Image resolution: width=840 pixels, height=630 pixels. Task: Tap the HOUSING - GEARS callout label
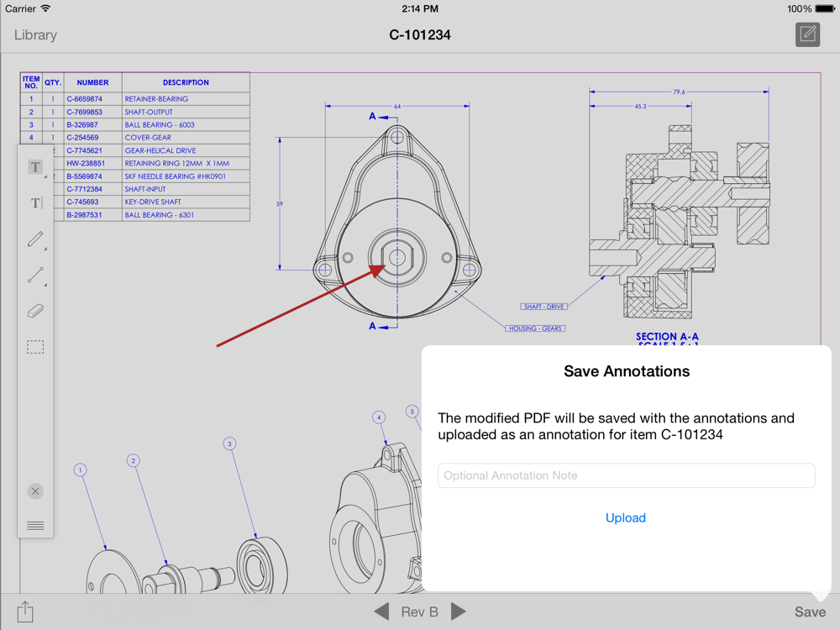(535, 328)
